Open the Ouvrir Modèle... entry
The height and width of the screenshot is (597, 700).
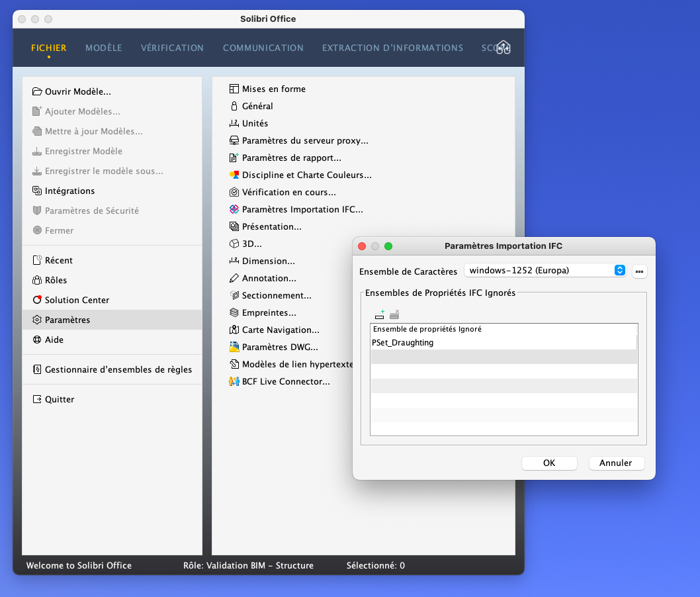[112, 91]
